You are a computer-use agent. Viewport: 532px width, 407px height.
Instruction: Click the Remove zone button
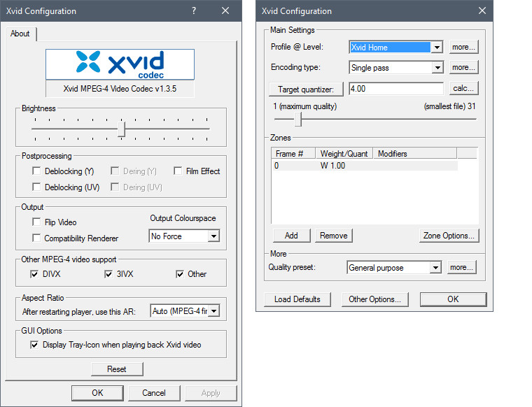point(334,236)
